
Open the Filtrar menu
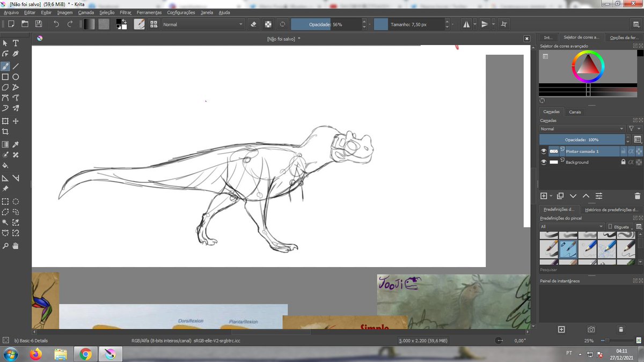click(126, 12)
